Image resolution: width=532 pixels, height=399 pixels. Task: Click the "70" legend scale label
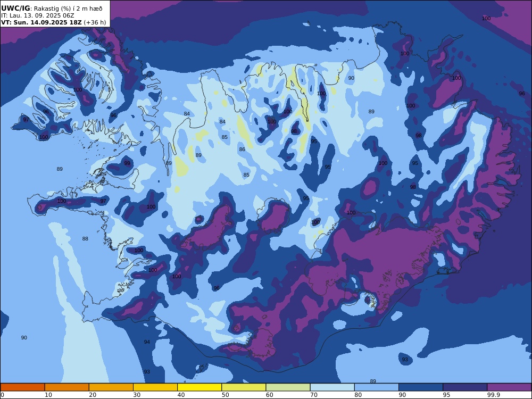coord(314,395)
